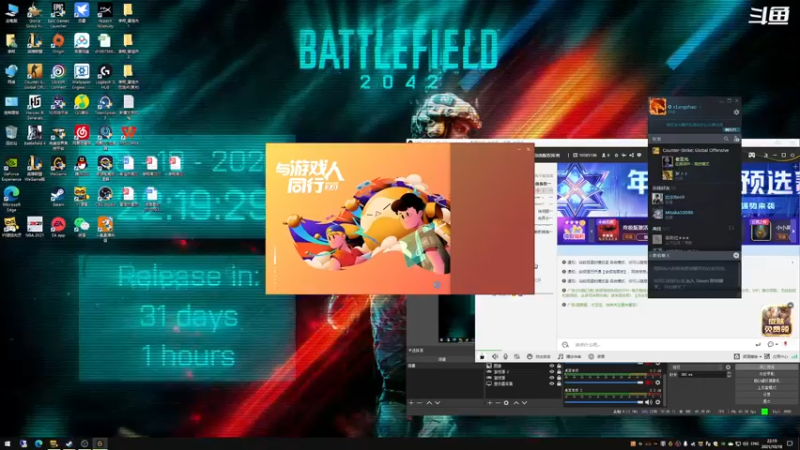This screenshot has height=450, width=800.
Task: Create group chat with plus in Steam
Action: pos(736,255)
